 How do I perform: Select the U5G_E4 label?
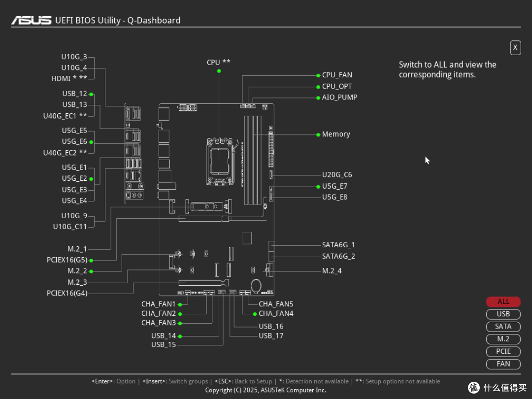coord(74,201)
